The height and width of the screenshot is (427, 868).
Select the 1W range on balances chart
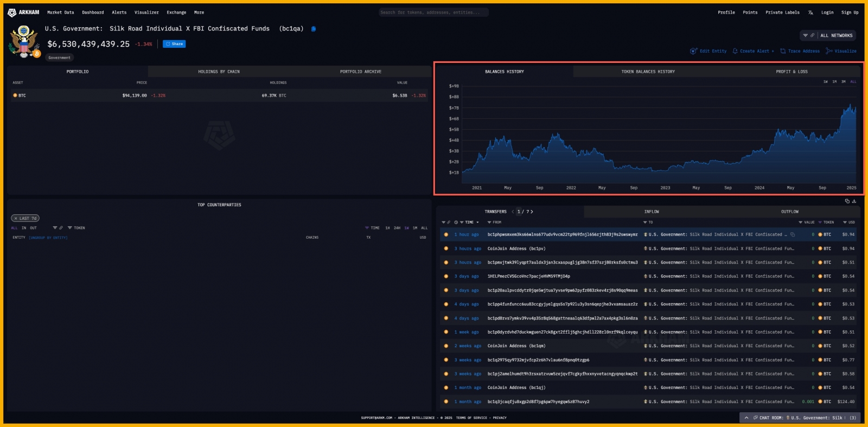[x=826, y=82]
